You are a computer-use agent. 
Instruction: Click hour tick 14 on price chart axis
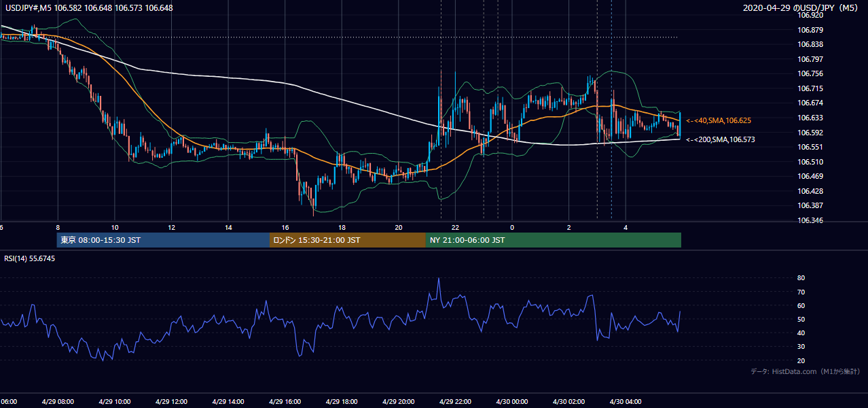click(x=228, y=228)
